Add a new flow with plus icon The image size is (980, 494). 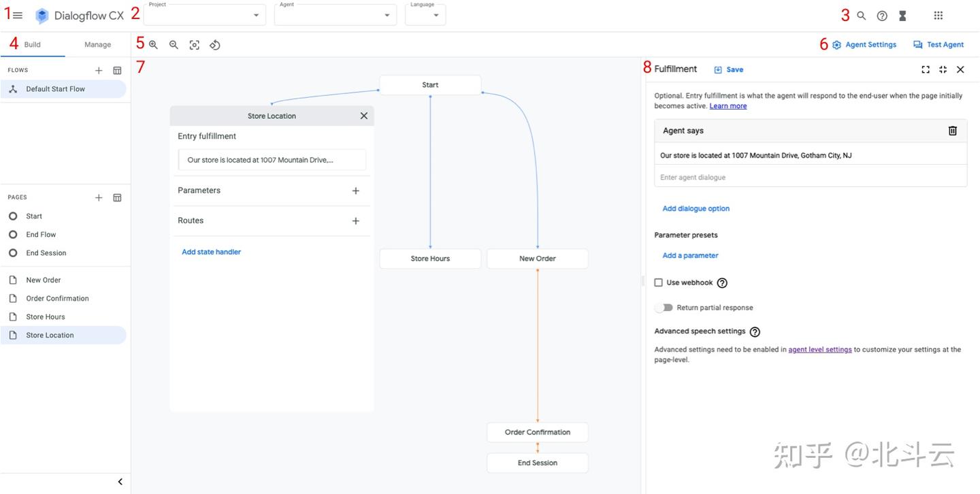(x=99, y=70)
